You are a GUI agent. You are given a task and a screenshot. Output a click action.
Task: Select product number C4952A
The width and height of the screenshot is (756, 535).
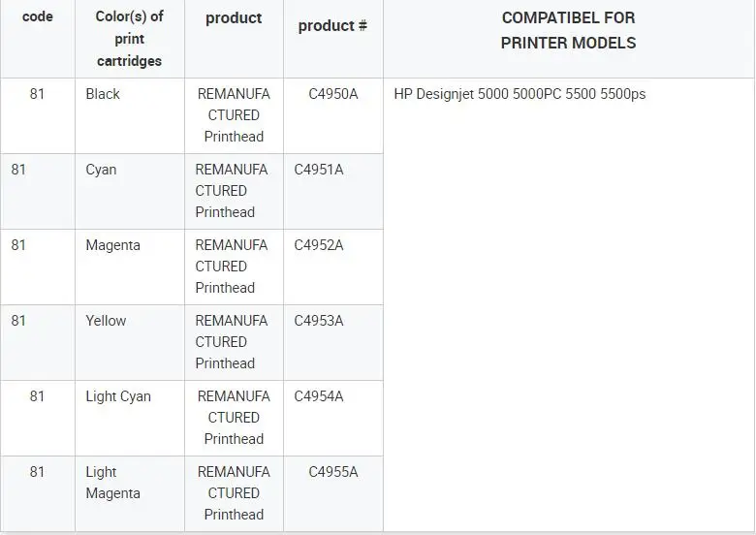(319, 245)
